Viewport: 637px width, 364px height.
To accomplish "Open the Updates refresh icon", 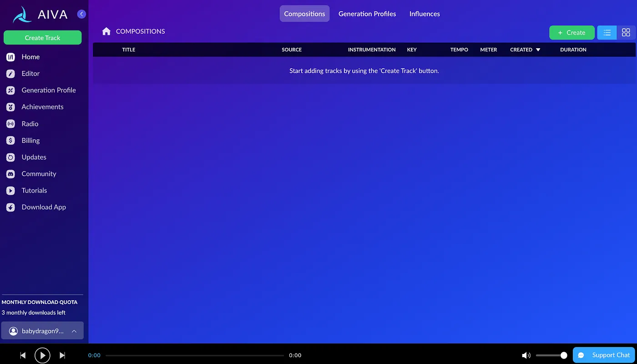I will tap(11, 157).
